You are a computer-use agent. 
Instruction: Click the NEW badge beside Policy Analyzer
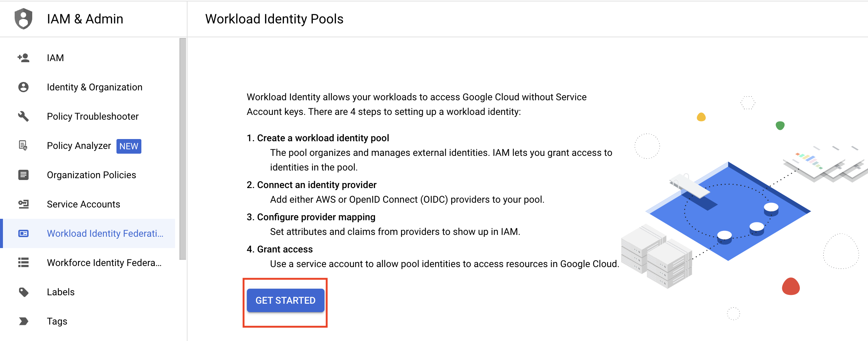coord(129,146)
